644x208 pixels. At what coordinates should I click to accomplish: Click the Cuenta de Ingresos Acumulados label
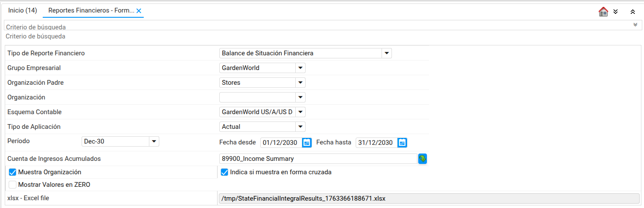point(54,159)
